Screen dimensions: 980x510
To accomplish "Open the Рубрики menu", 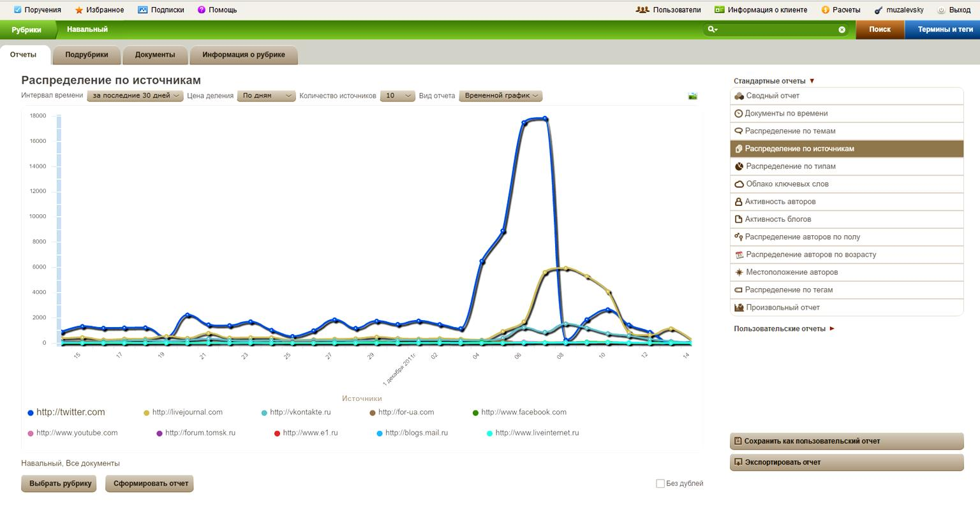I will pos(26,29).
